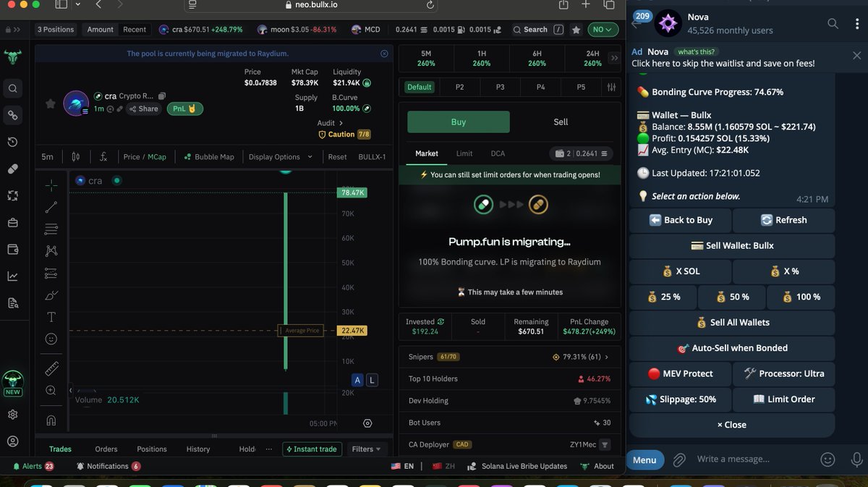This screenshot has height=487, width=868.
Task: Select the zoom-in magnifier chart tool
Action: (51, 390)
